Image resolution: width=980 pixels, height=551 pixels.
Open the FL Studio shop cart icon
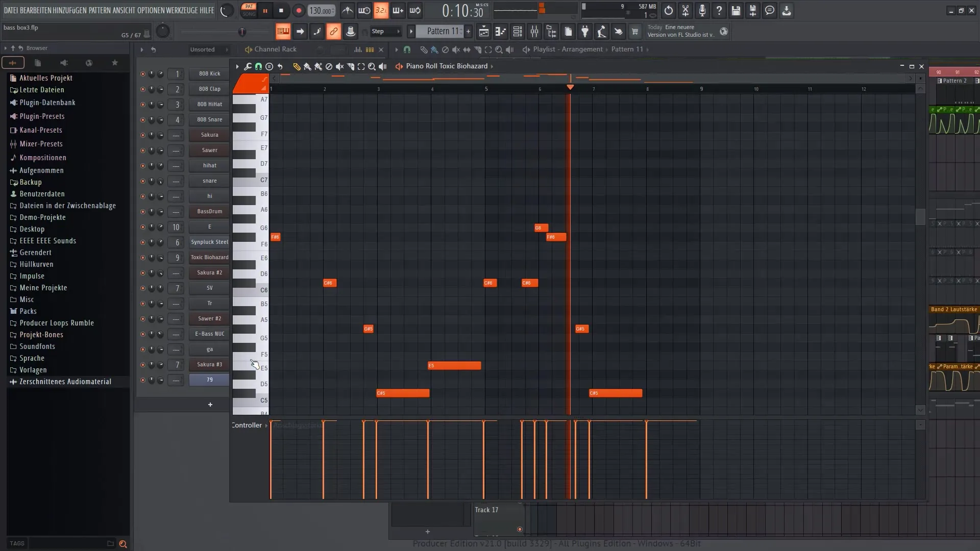[635, 32]
